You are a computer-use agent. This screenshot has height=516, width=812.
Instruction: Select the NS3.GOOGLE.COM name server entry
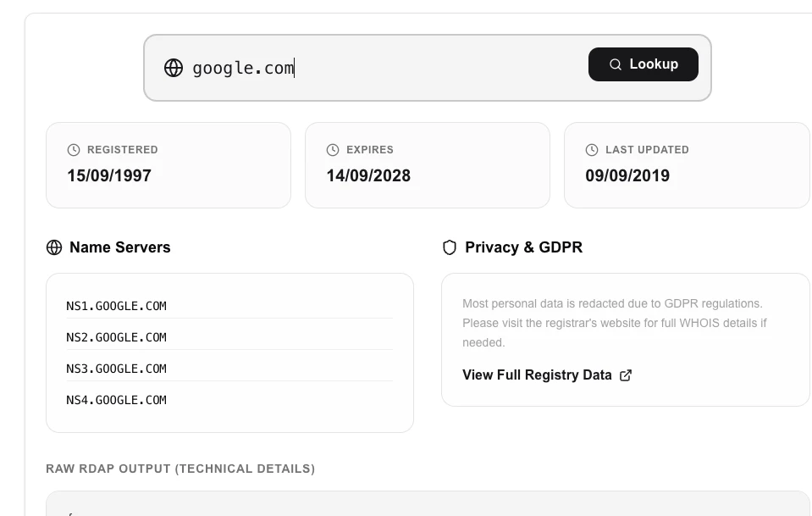tap(116, 369)
